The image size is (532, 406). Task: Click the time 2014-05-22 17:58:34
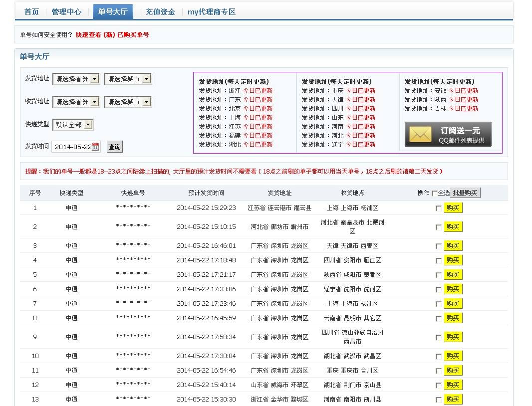pyautogui.click(x=206, y=337)
